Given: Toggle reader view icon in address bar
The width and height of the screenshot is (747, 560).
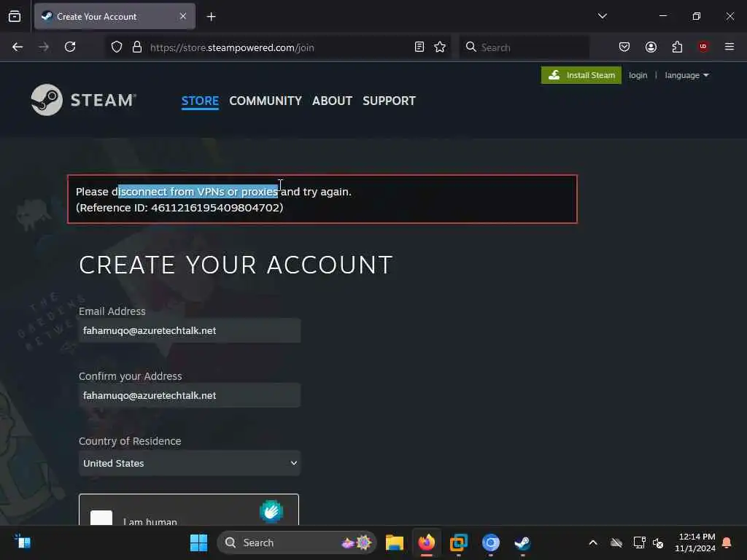Looking at the screenshot, I should (x=419, y=47).
